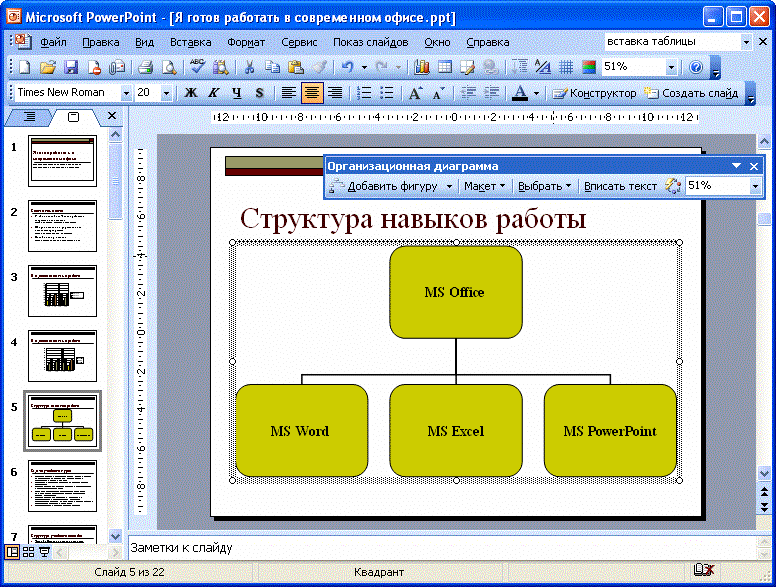
Task: Switch to the Outline tab in the left pane
Action: 30,117
